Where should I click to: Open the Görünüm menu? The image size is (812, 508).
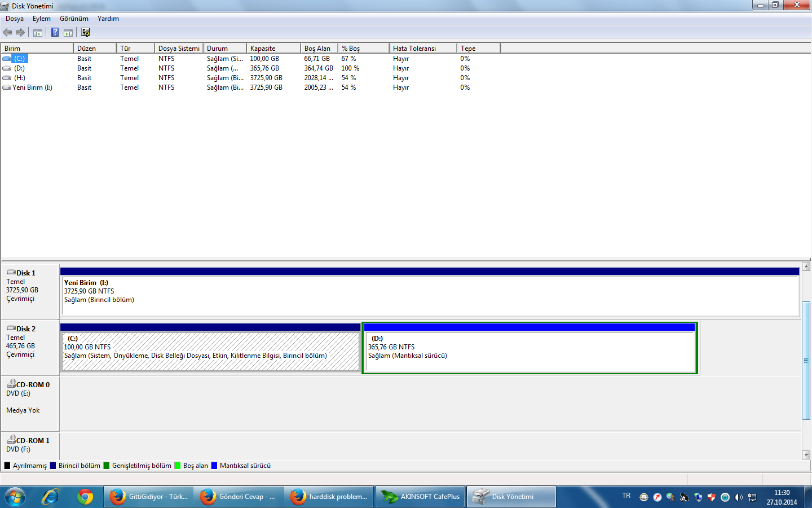(74, 19)
